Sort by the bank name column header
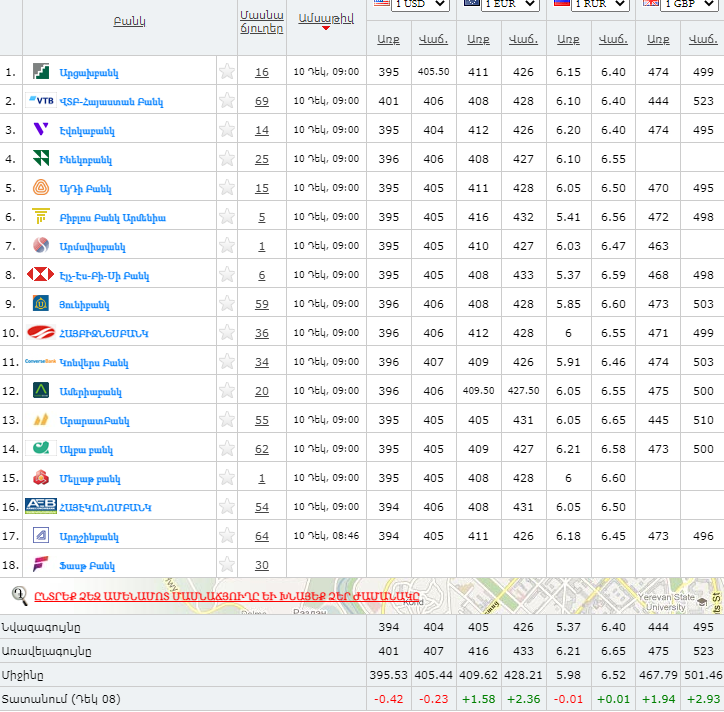The height and width of the screenshot is (712, 724). click(x=129, y=21)
